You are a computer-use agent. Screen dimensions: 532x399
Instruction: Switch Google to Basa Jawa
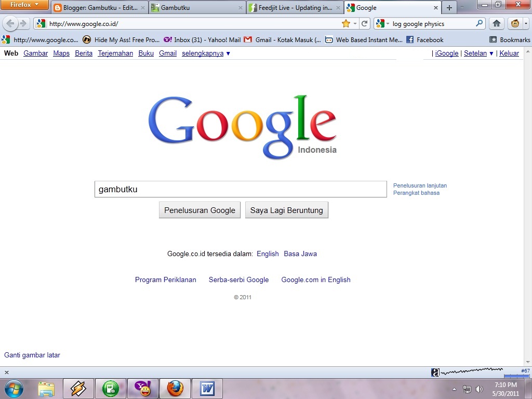click(300, 254)
